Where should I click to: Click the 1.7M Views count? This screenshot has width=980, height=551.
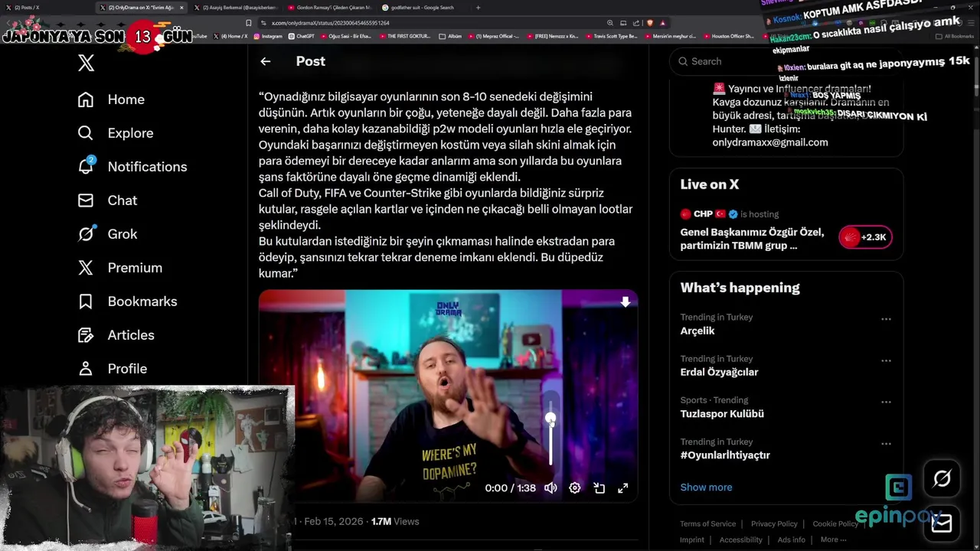[x=395, y=521]
